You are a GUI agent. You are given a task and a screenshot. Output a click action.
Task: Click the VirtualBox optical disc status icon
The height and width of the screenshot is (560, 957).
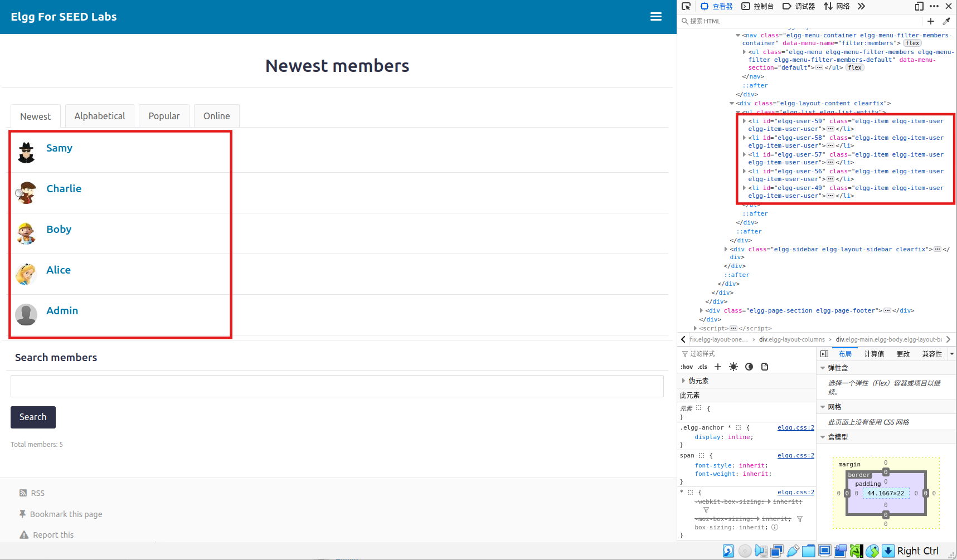[x=745, y=551]
